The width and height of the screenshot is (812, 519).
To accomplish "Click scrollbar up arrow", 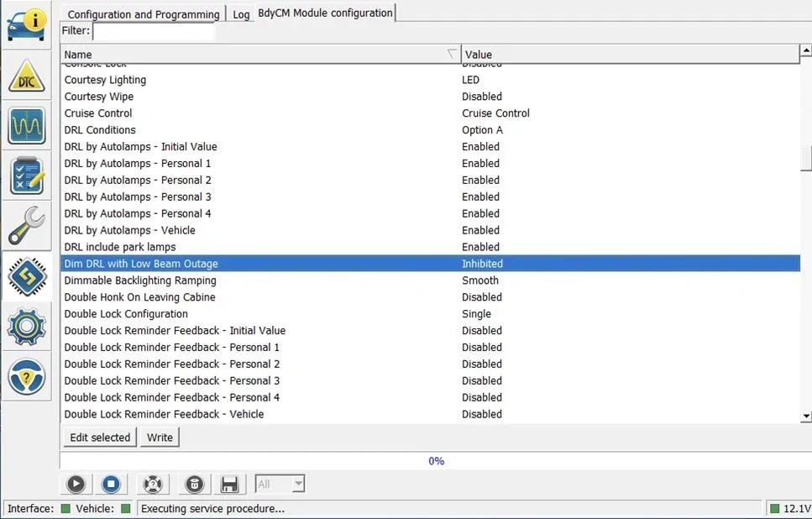I will click(x=806, y=50).
